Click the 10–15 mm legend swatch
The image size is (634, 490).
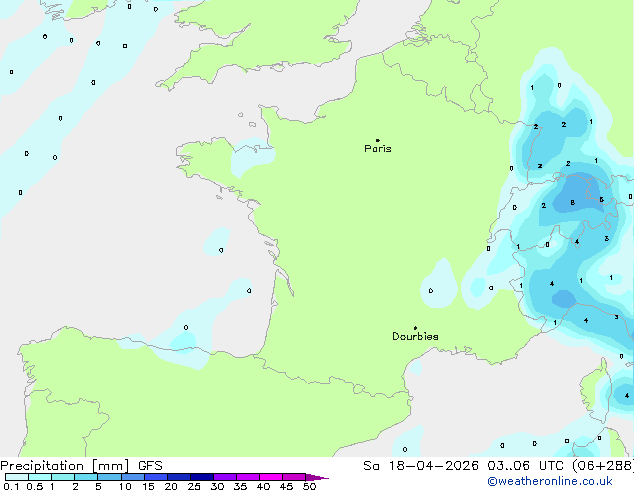click(132, 477)
